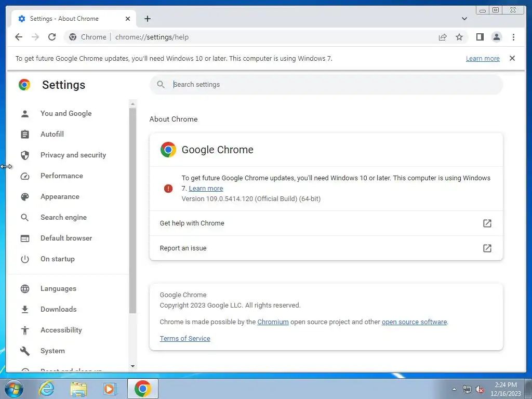Click the accessibility figure icon
The height and width of the screenshot is (399, 532).
coord(25,330)
